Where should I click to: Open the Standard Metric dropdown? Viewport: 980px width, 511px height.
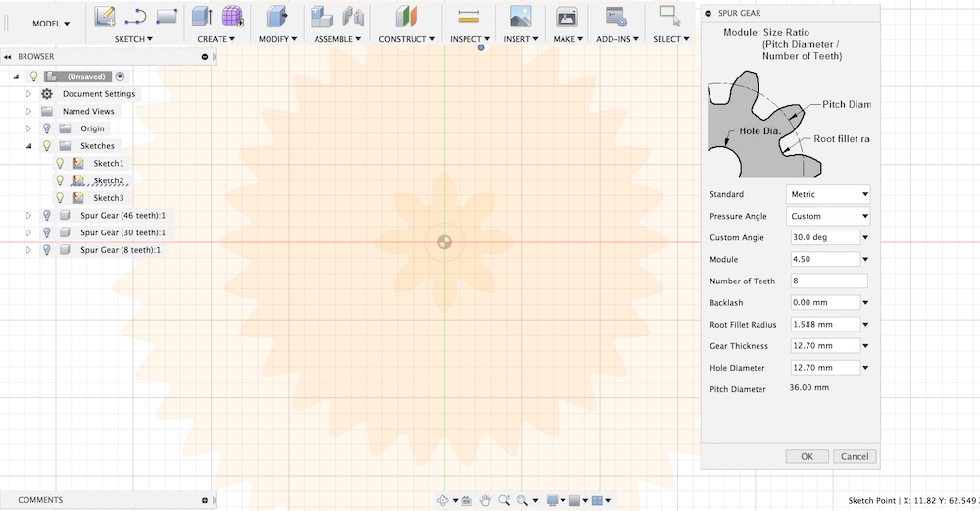(827, 194)
